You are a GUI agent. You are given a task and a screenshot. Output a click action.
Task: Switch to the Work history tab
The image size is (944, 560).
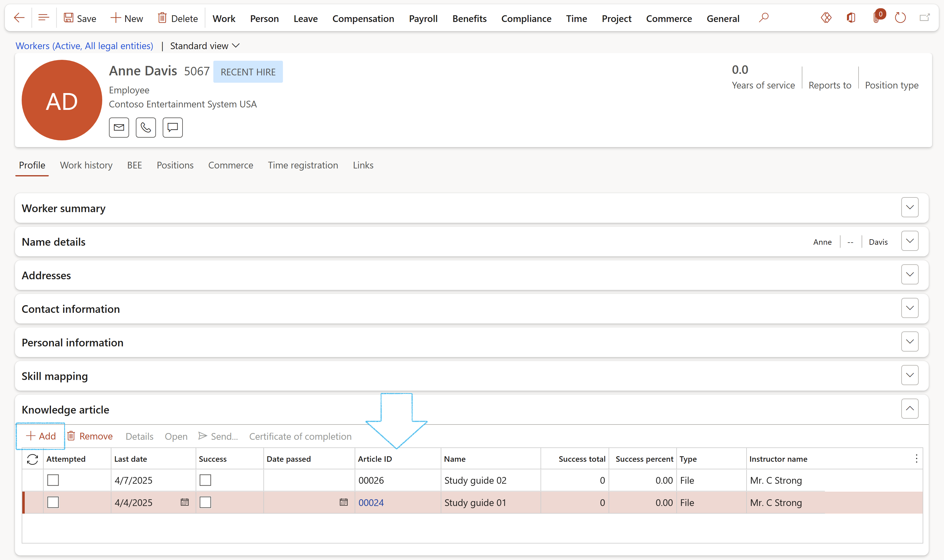pyautogui.click(x=86, y=165)
